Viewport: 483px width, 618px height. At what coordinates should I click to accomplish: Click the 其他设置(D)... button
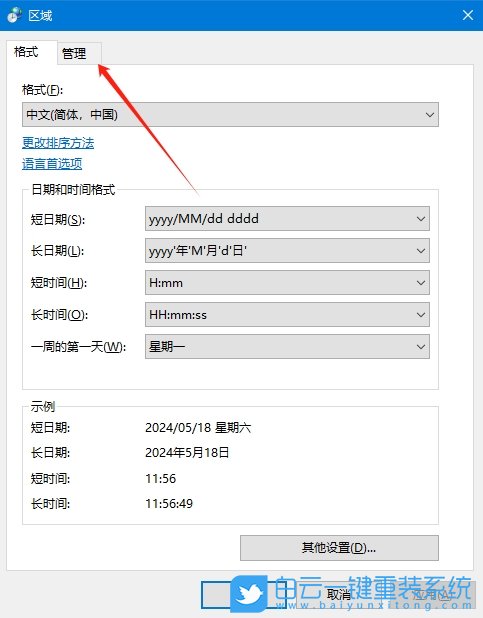click(339, 548)
